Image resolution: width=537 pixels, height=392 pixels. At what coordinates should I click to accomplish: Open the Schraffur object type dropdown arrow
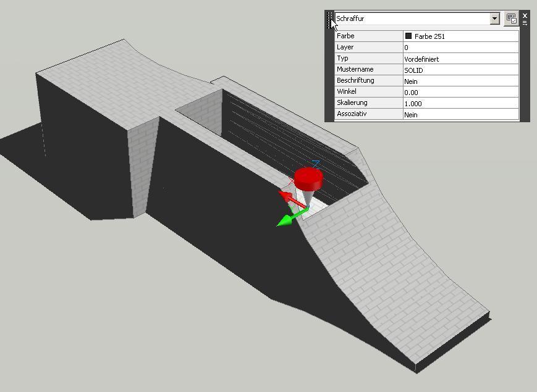[494, 19]
